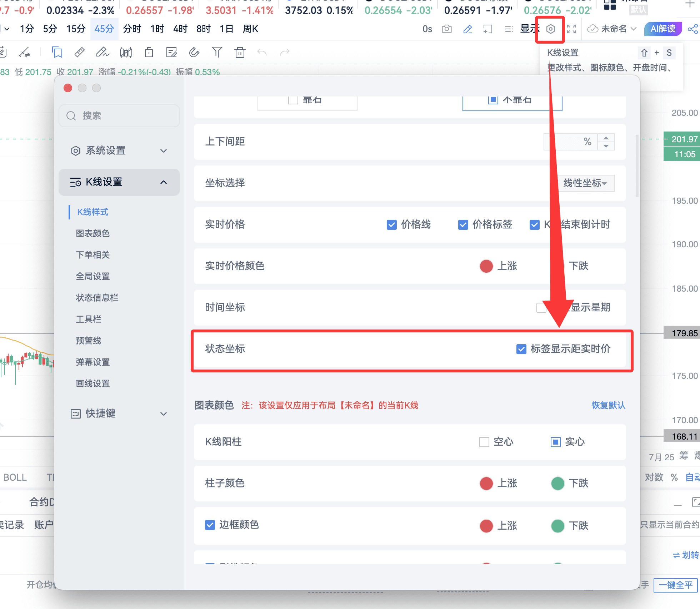Click the settings panel vertical scrollbar
The width and height of the screenshot is (700, 609).
637,166
